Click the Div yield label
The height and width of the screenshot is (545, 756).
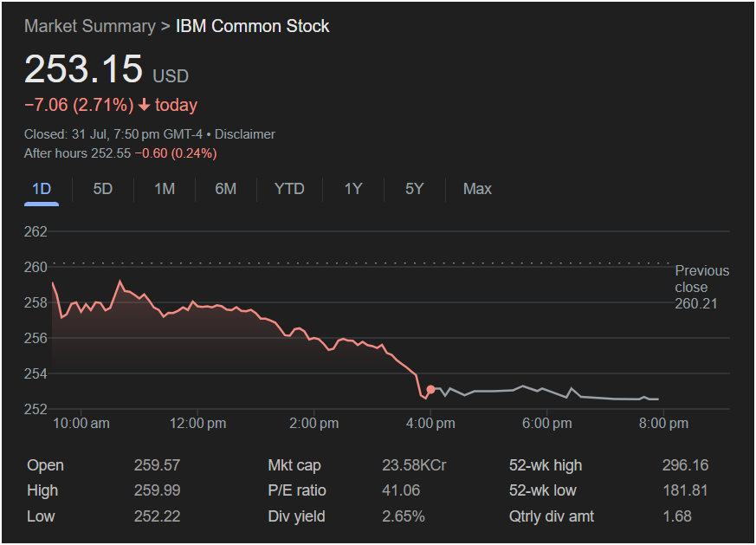[297, 516]
